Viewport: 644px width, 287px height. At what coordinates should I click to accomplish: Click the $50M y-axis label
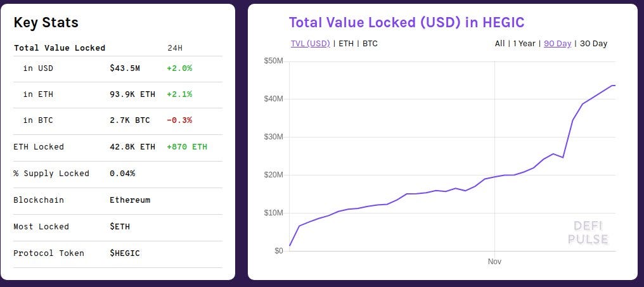pos(273,61)
